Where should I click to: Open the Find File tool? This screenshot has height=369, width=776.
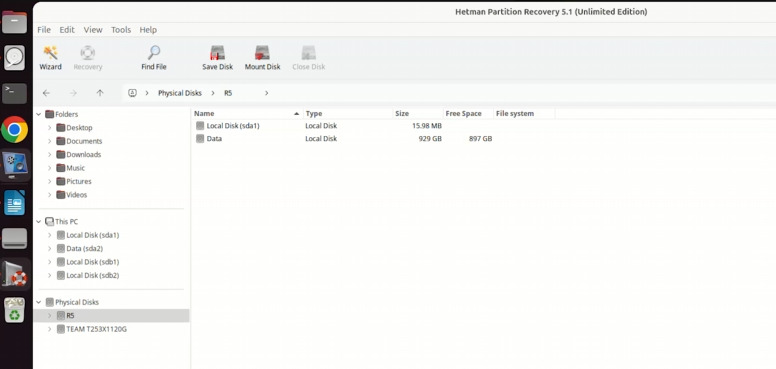(x=154, y=58)
